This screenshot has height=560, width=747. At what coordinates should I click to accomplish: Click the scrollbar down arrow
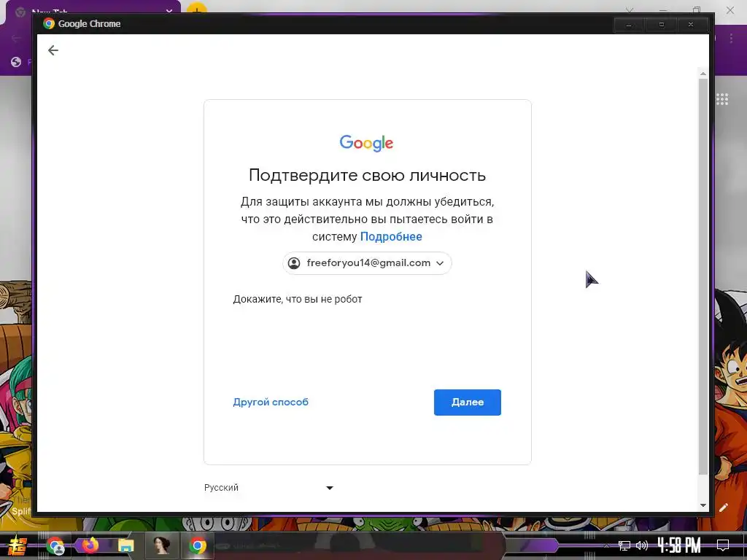click(x=703, y=505)
